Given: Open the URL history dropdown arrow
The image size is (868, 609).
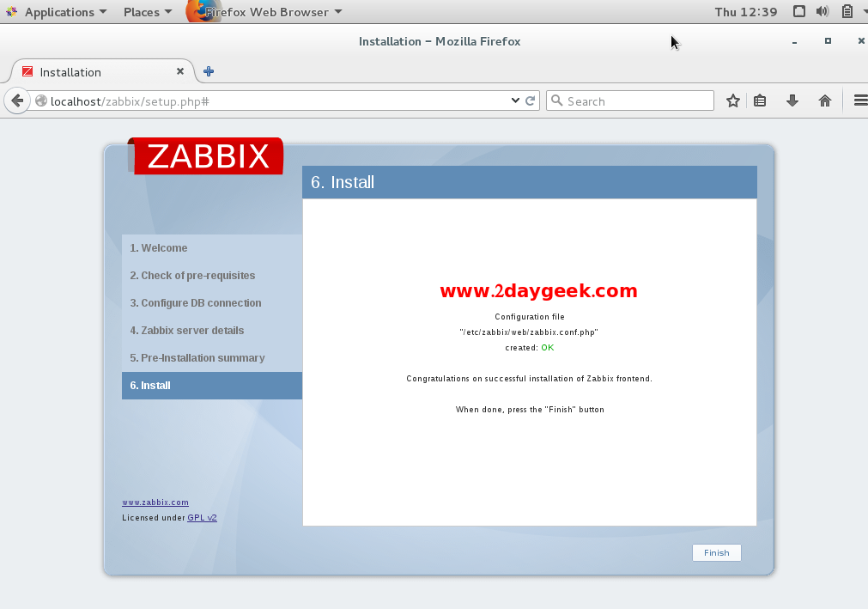Looking at the screenshot, I should point(515,100).
